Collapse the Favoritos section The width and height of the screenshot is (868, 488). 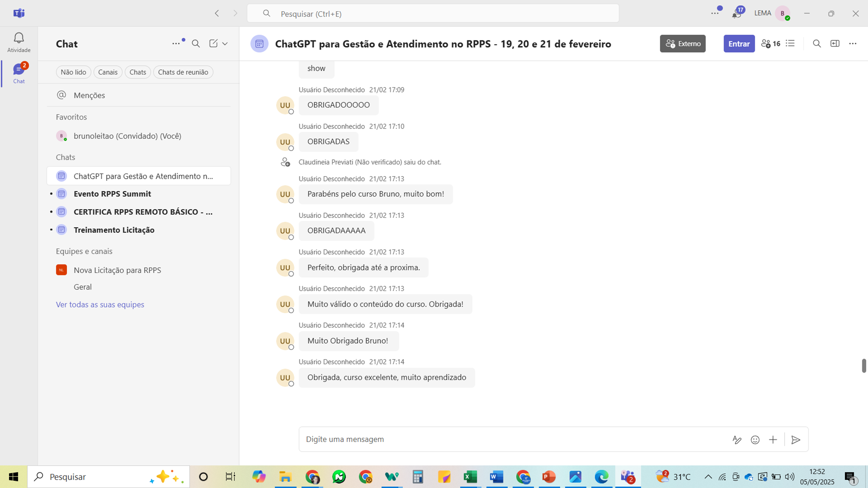click(x=71, y=117)
